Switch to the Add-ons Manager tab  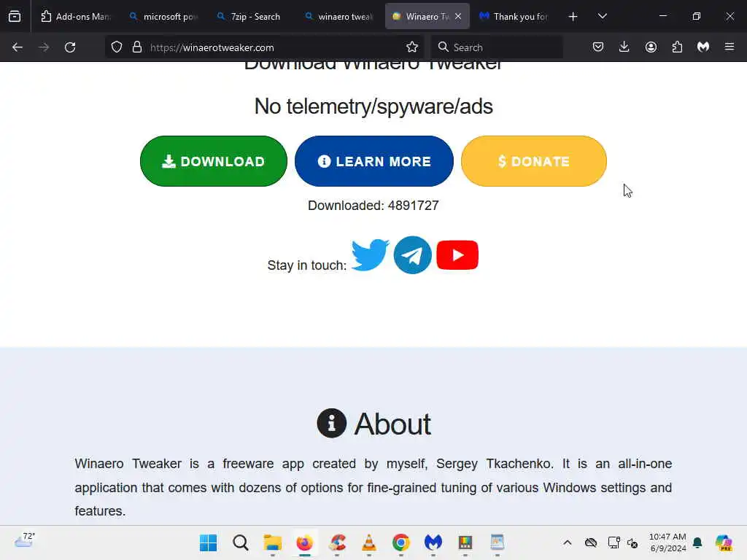click(x=76, y=17)
